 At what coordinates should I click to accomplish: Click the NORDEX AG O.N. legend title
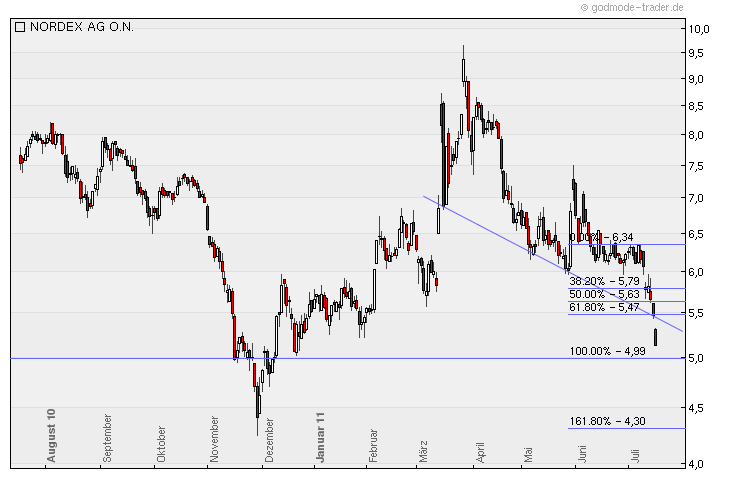81,27
